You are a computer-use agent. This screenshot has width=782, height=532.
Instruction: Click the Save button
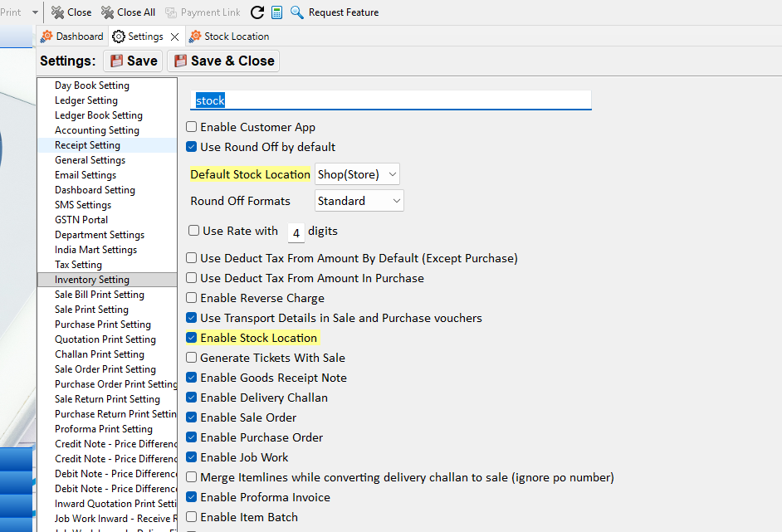[x=133, y=61]
